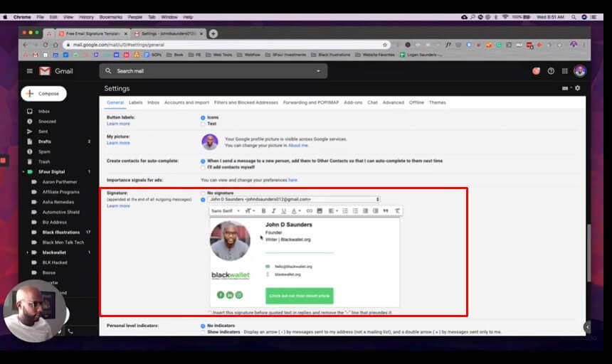612x364 pixels.
Task: Select Icons for button labels
Action: (203, 117)
